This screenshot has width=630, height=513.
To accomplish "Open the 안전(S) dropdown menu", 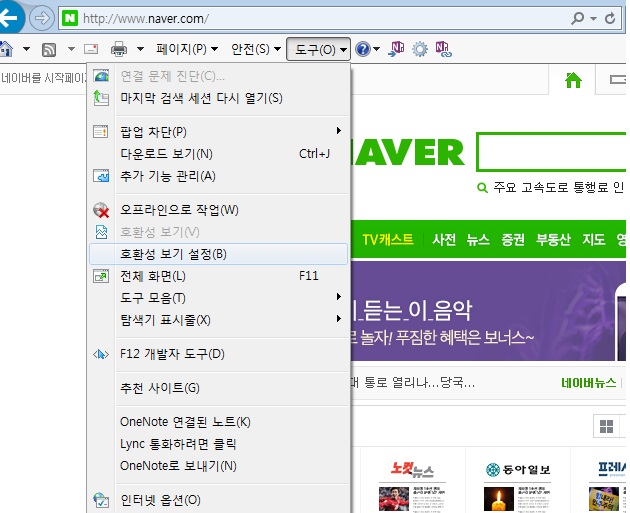I will (x=255, y=49).
